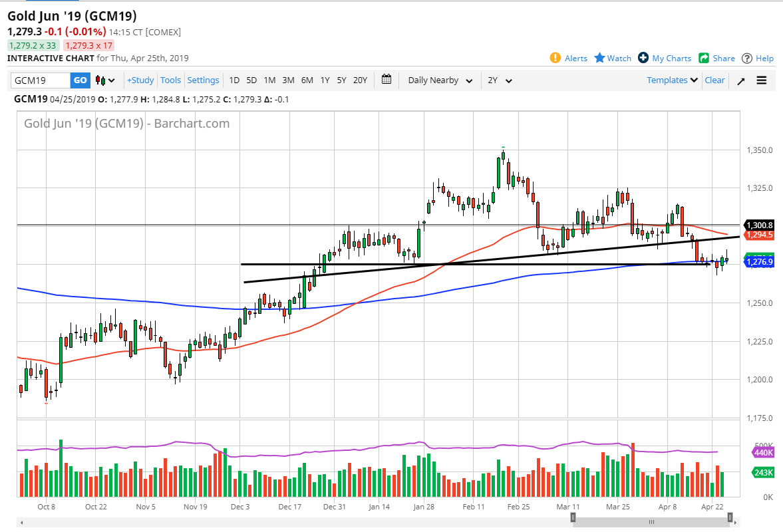783x532 pixels.
Task: Switch to the 1Y period tab
Action: (x=325, y=80)
